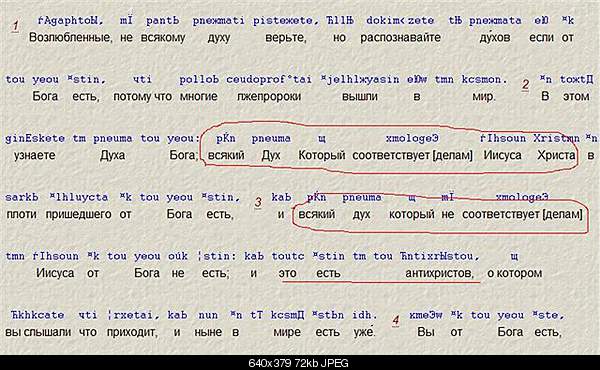Select the word "всякому"

click(x=163, y=37)
